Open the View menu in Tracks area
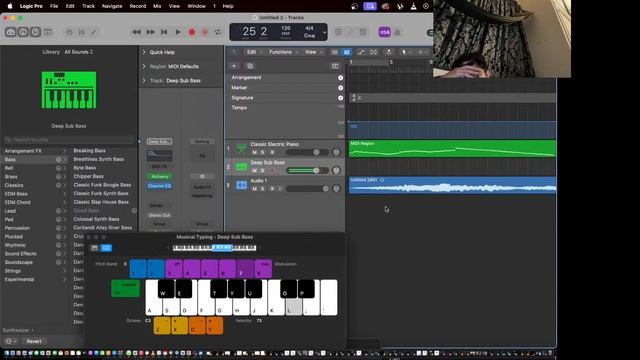Screen dimensions: 640x360 coord(313,52)
